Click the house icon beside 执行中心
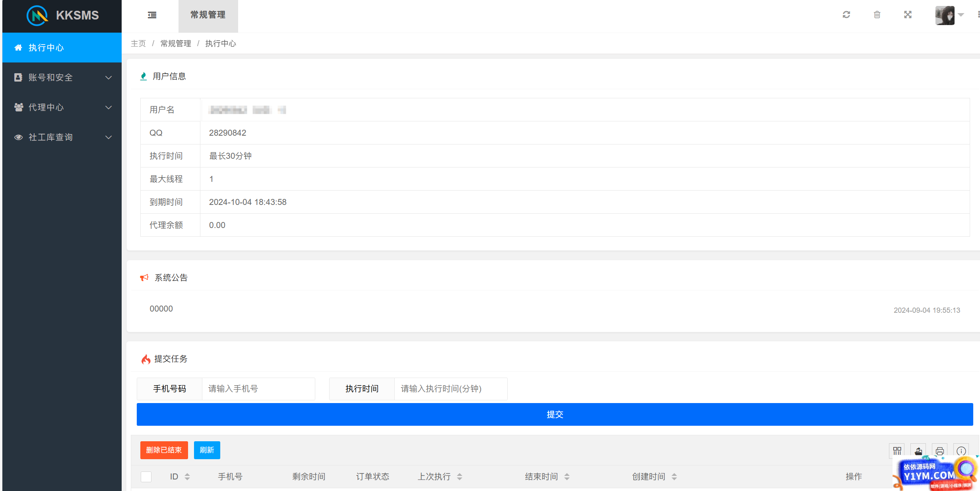Image resolution: width=980 pixels, height=491 pixels. 18,48
